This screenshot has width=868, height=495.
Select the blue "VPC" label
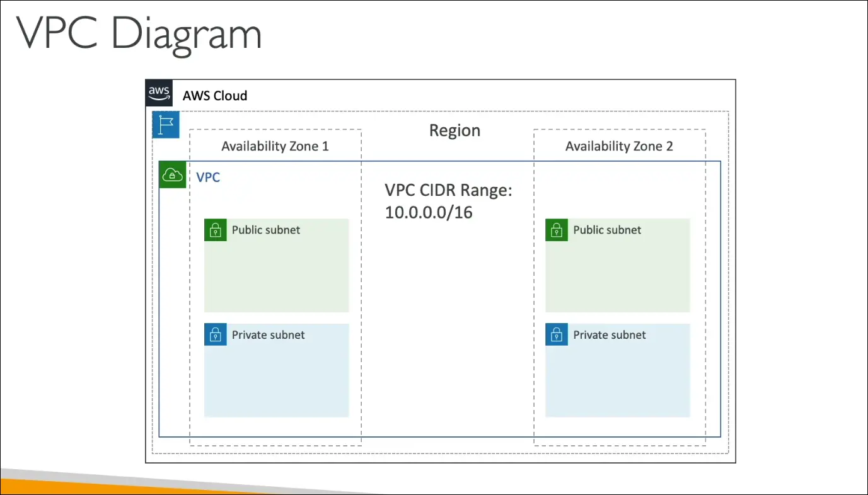(208, 177)
